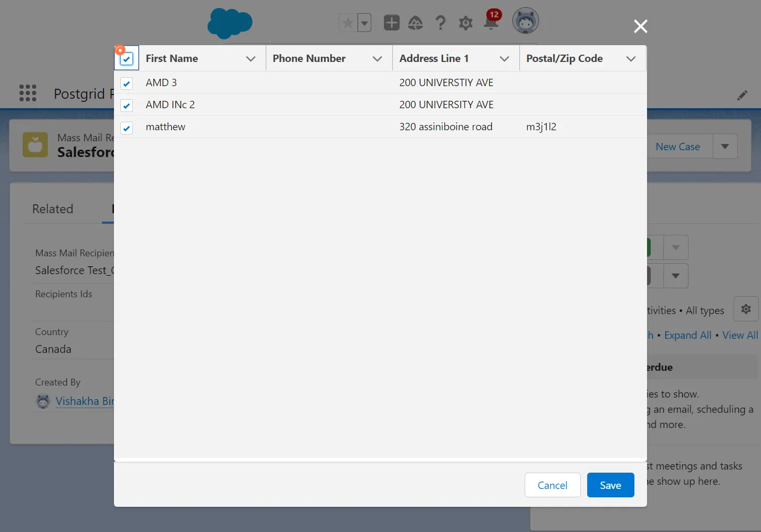Open the notifications bell icon

pyautogui.click(x=491, y=23)
